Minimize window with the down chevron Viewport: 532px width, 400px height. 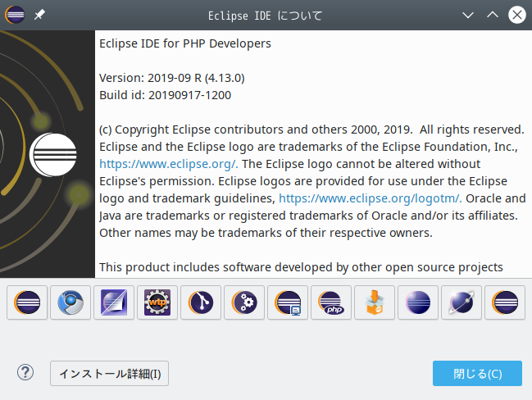(468, 15)
